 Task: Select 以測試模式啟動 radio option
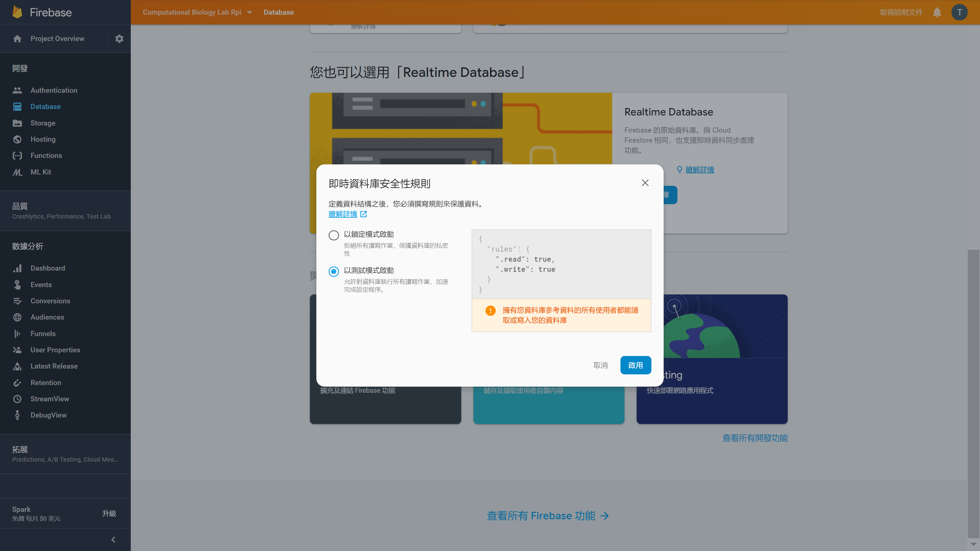tap(334, 272)
